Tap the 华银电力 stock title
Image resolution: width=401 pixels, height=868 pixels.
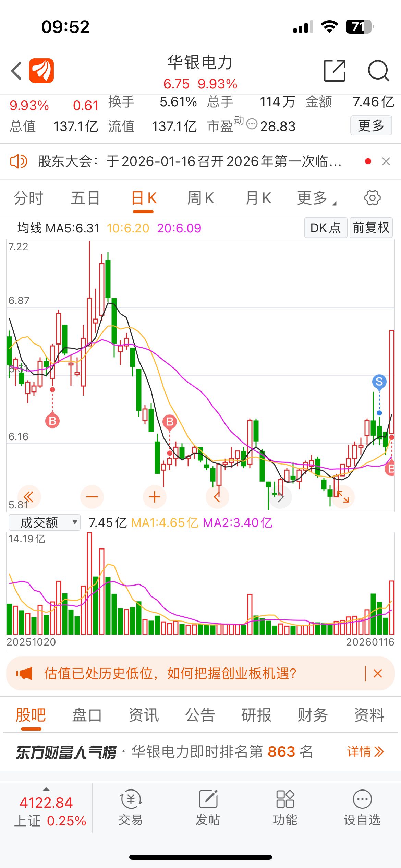pyautogui.click(x=200, y=62)
